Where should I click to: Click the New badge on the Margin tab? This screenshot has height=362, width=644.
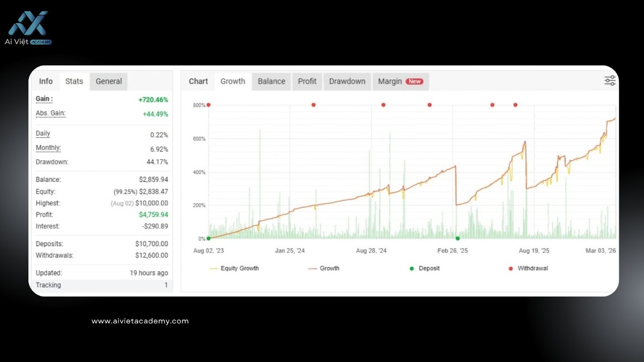[415, 81]
